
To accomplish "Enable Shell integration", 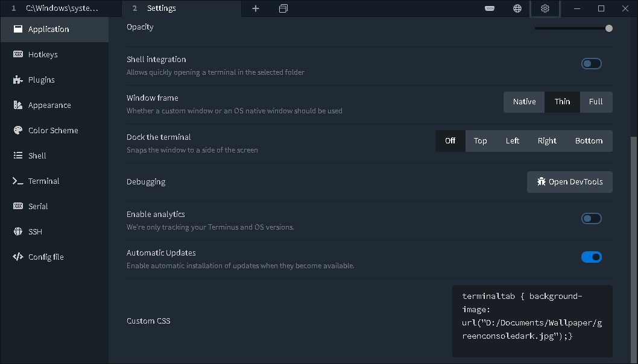I will tap(592, 63).
